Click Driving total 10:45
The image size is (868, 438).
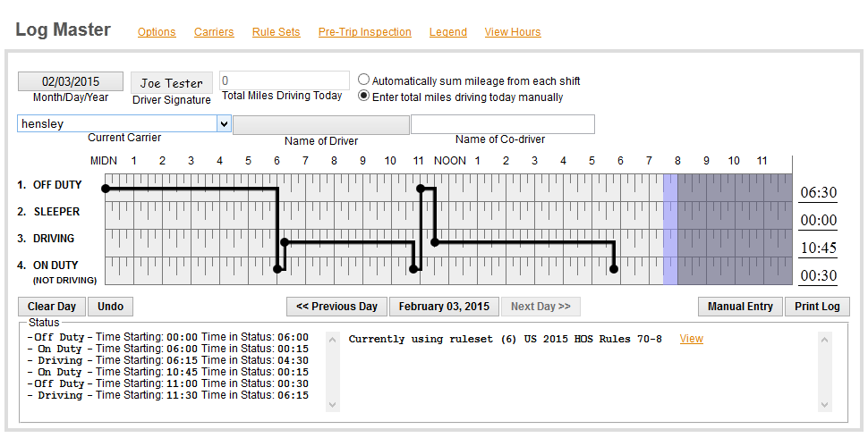point(819,248)
